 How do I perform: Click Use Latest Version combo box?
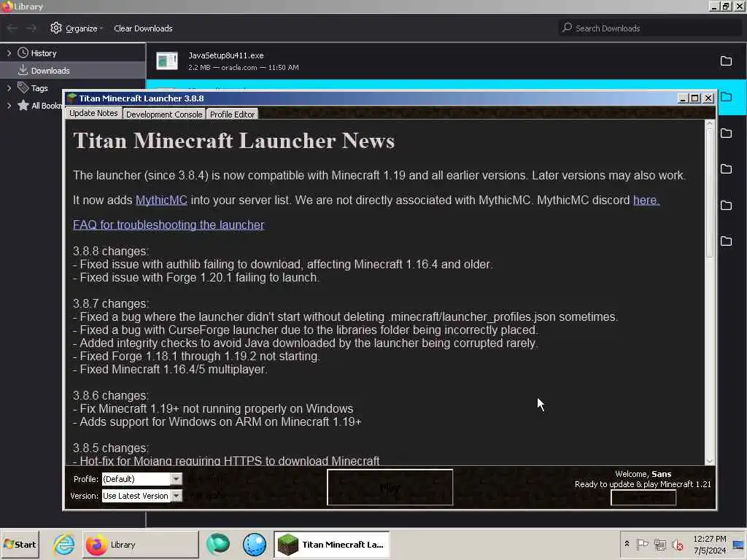click(142, 496)
